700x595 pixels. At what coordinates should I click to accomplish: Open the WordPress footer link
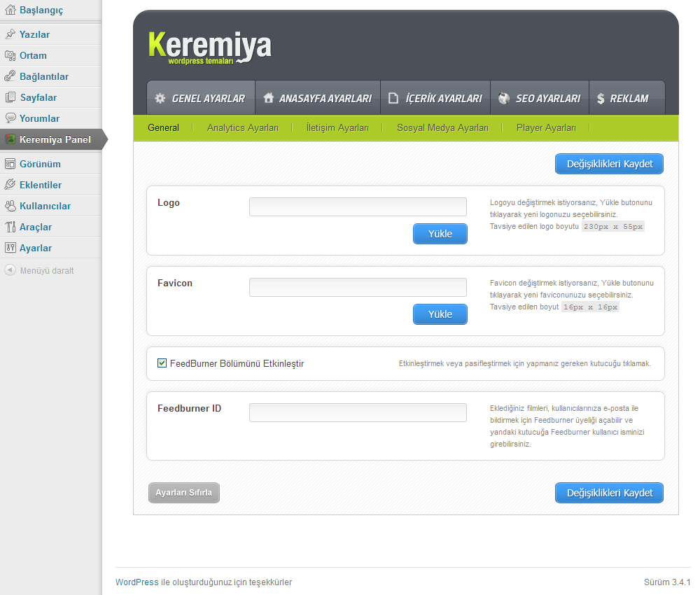[x=137, y=582]
